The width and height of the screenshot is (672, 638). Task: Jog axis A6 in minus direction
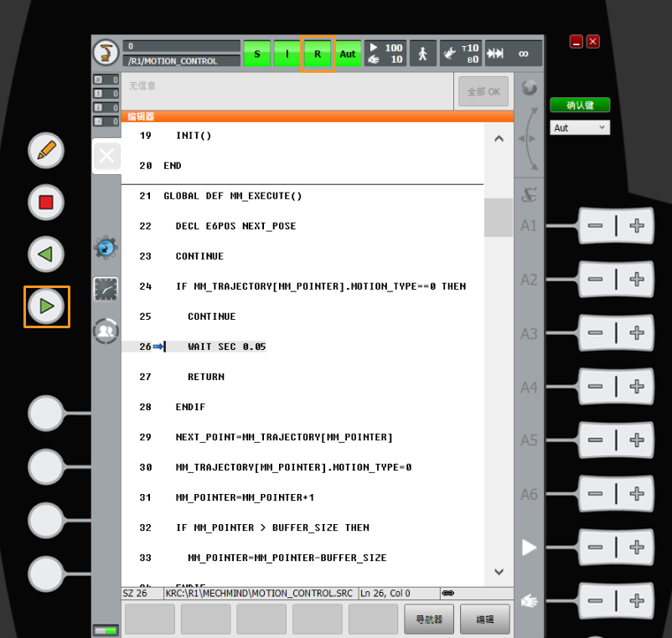tap(595, 493)
